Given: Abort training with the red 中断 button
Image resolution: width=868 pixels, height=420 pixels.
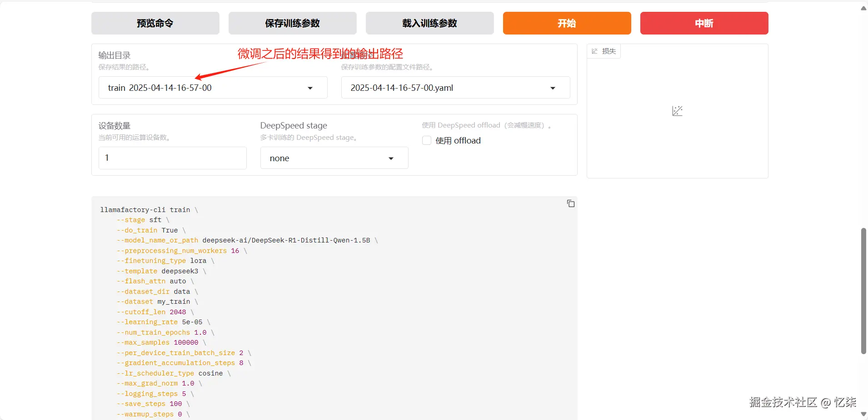Looking at the screenshot, I should [x=704, y=23].
